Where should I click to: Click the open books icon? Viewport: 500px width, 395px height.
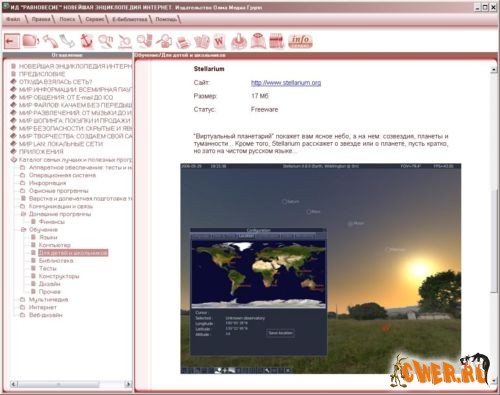tap(202, 42)
